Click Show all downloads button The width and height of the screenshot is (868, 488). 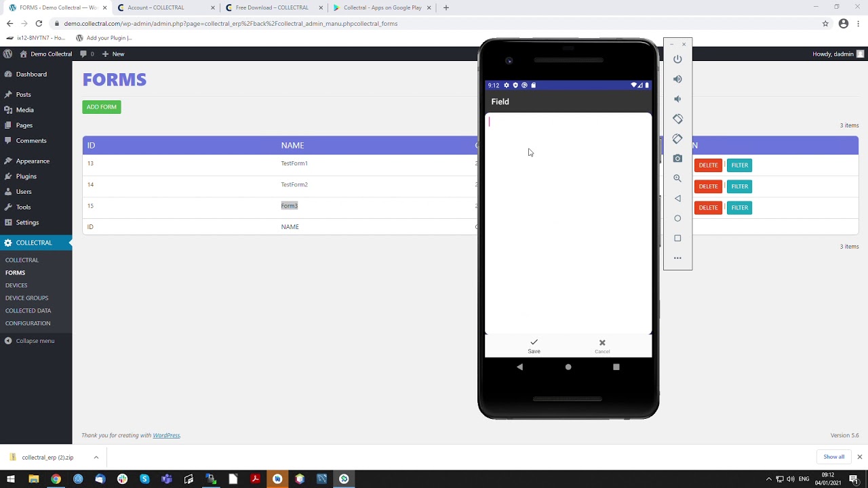[x=834, y=457]
